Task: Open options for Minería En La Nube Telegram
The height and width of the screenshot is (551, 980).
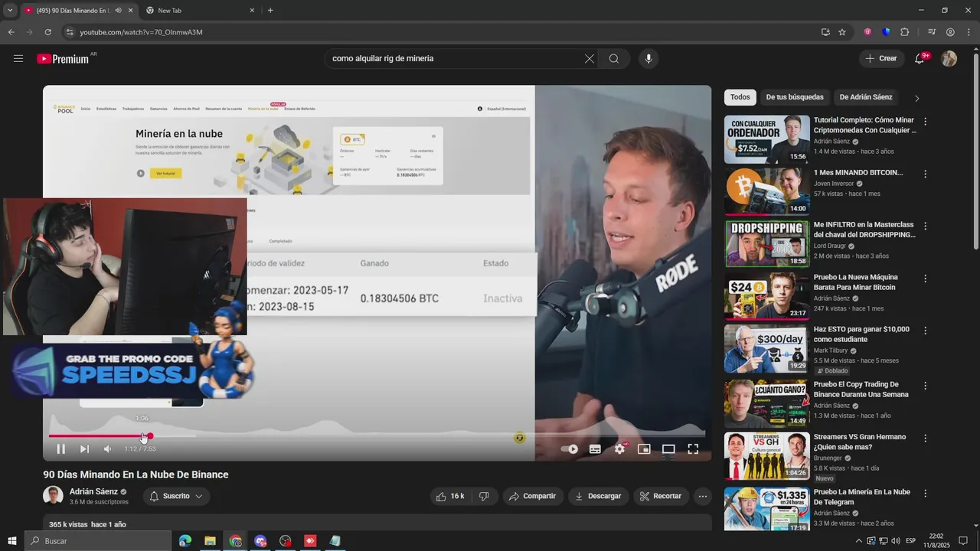Action: 925,494
